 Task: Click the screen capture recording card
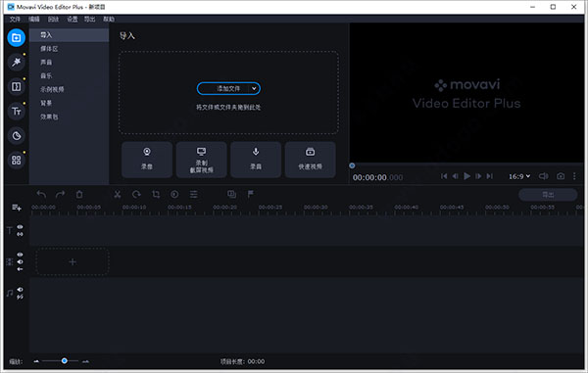[x=201, y=160]
